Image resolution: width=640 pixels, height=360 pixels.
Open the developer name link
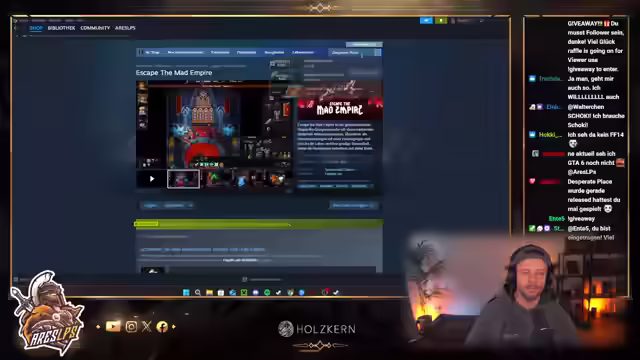[340, 170]
